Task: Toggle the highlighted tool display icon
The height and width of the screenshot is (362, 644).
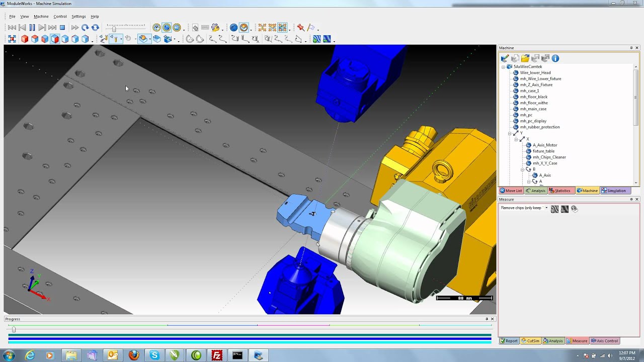Action: (115, 39)
